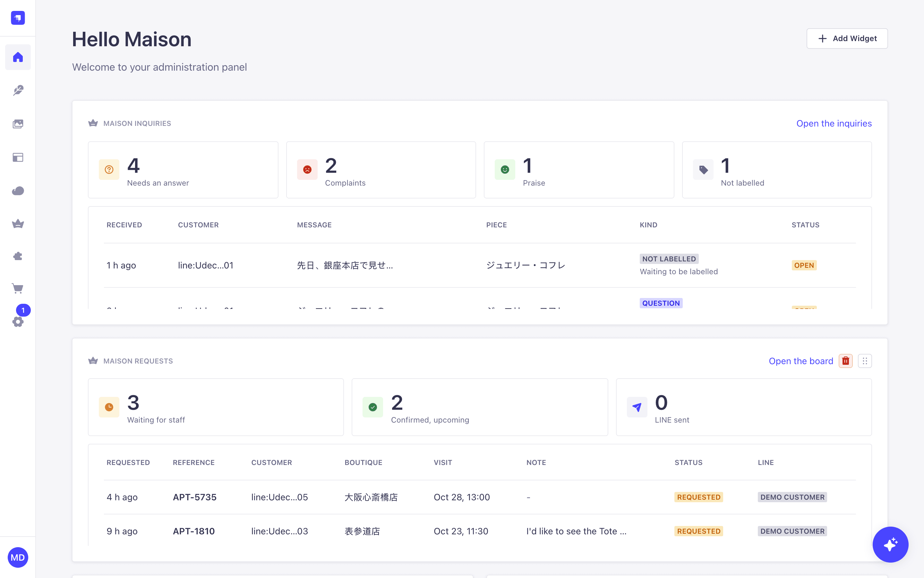Open the MD user avatar menu
This screenshot has width=924, height=578.
coord(18,557)
